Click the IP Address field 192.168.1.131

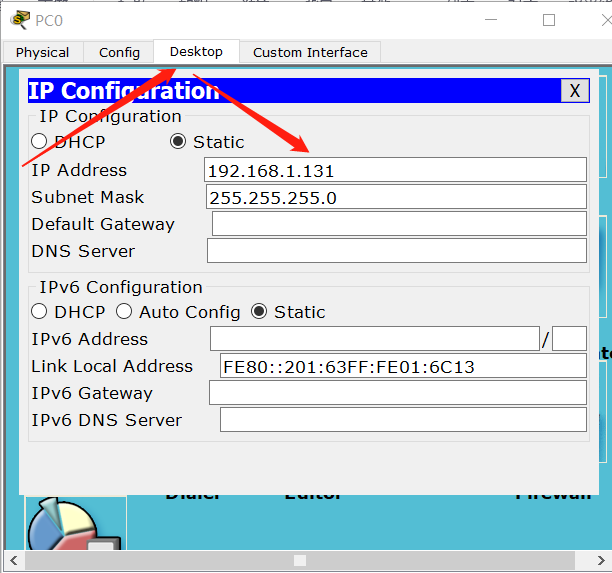click(395, 170)
